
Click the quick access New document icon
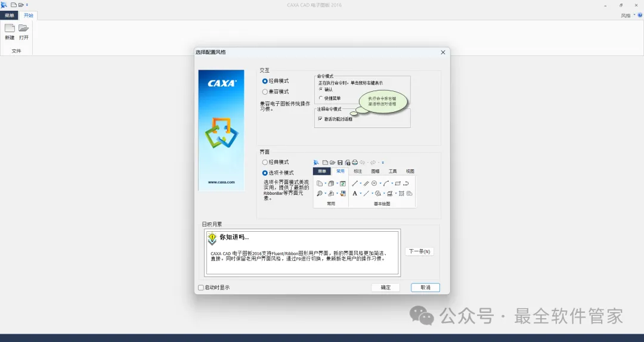(14, 5)
